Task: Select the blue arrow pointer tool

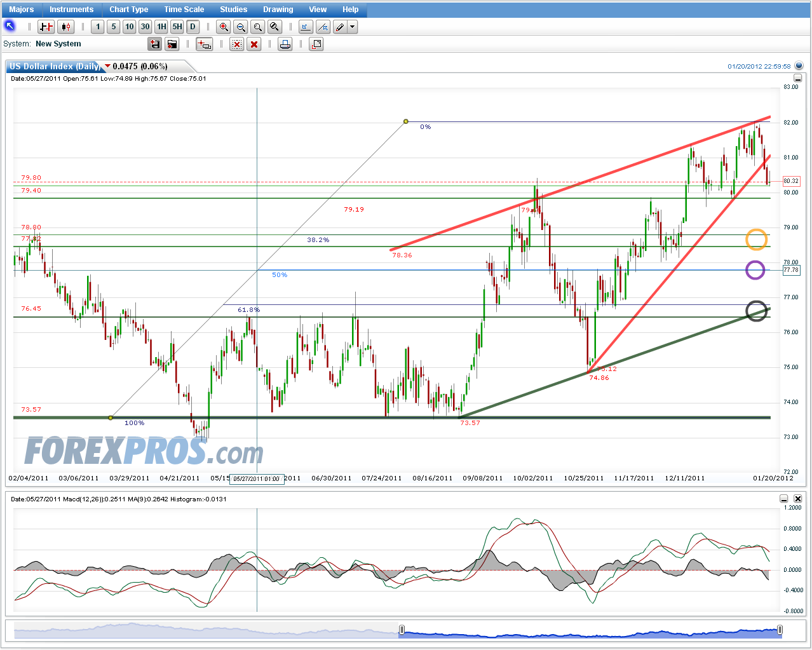Action: 10,27
